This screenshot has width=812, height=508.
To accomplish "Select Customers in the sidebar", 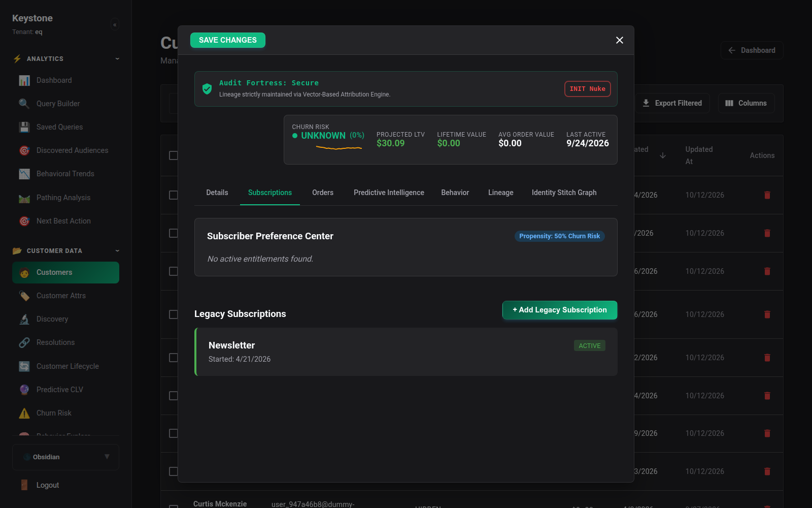I will (x=66, y=272).
